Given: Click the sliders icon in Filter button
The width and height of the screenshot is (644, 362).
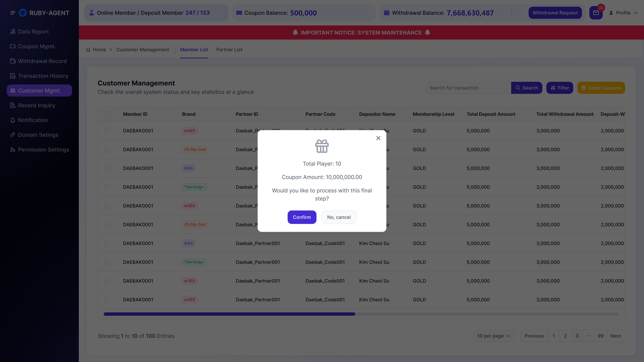Looking at the screenshot, I should [x=553, y=88].
